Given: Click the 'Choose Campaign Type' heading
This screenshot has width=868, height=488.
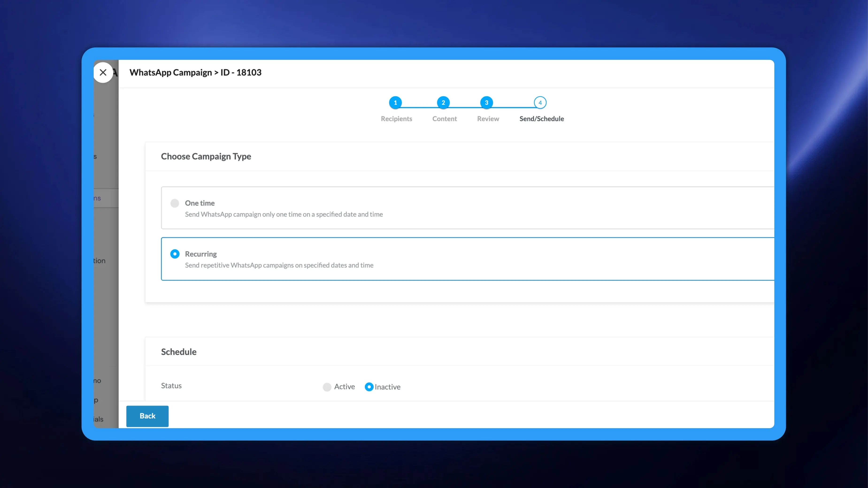Looking at the screenshot, I should (x=206, y=156).
